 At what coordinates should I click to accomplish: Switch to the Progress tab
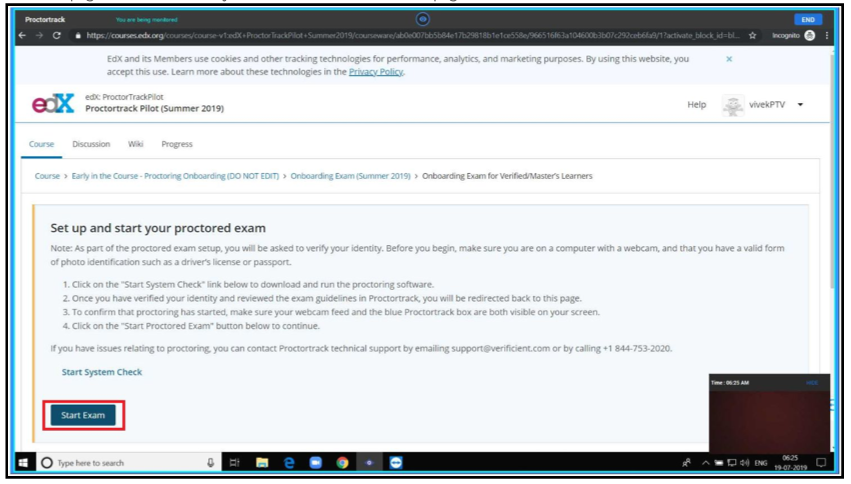click(x=177, y=144)
